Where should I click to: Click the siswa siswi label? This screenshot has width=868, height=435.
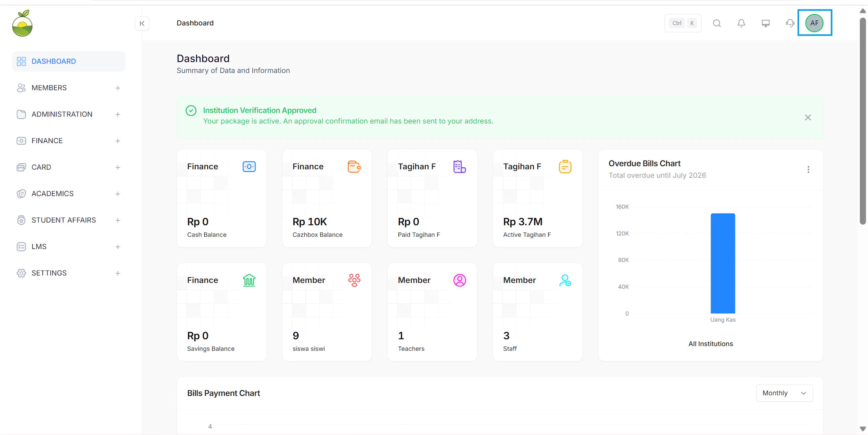pyautogui.click(x=308, y=349)
